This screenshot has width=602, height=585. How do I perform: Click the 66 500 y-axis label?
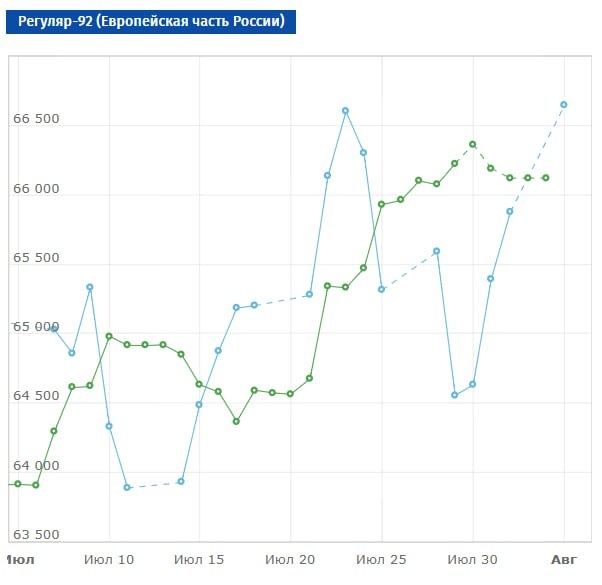[x=36, y=119]
